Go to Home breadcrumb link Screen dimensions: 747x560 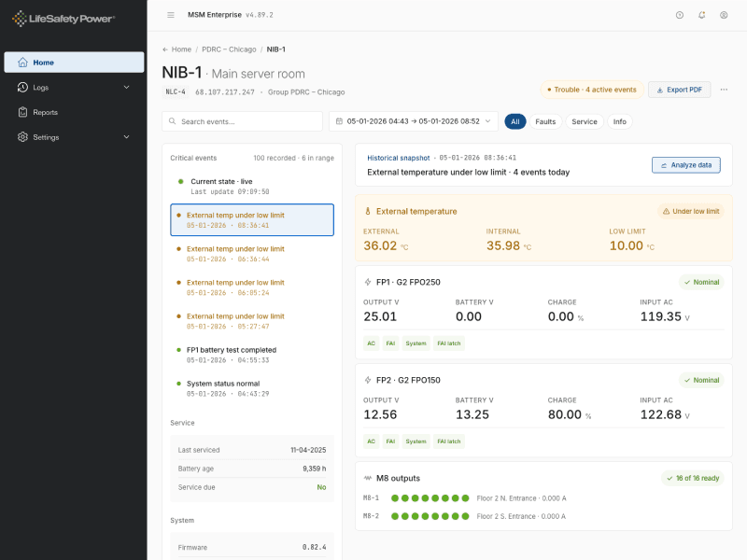click(x=181, y=49)
